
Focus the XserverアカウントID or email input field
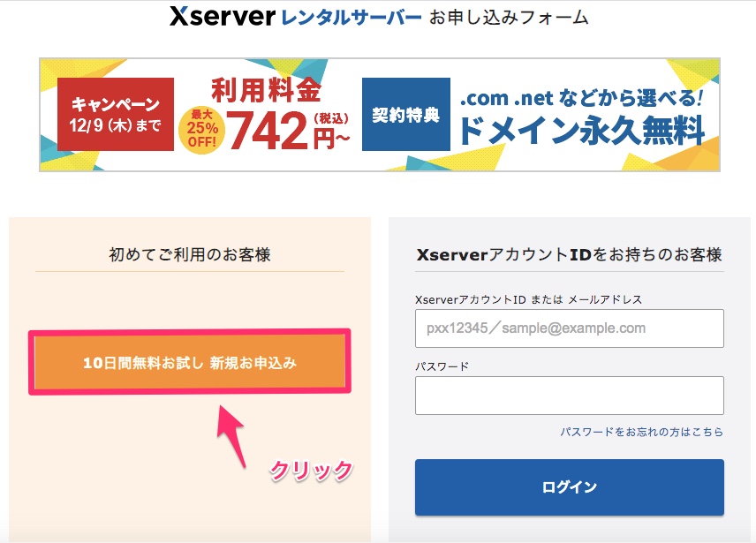pos(570,328)
